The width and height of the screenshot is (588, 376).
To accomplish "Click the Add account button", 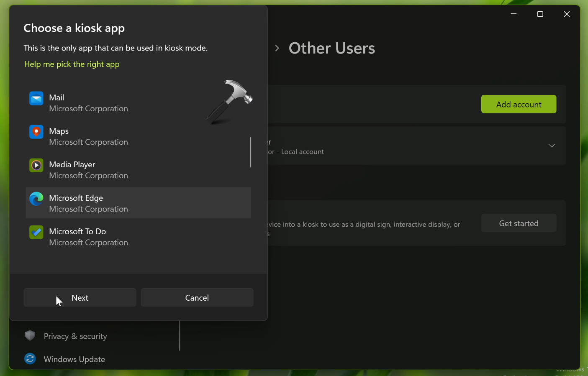I will tap(519, 104).
